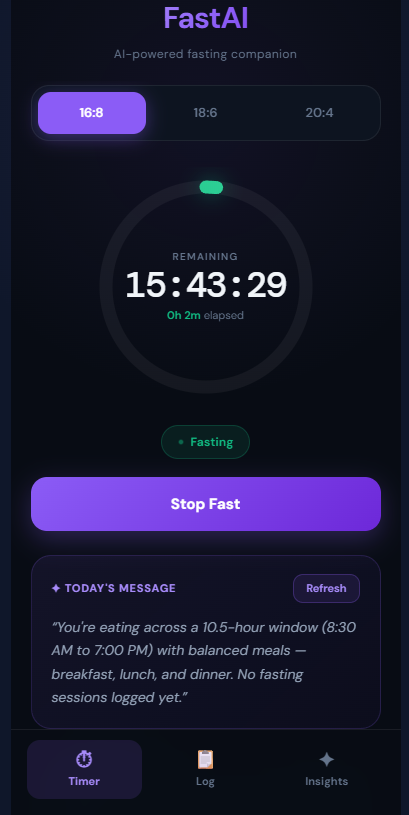
Task: Click the 0h 2m elapsed text
Action: pyautogui.click(x=205, y=316)
